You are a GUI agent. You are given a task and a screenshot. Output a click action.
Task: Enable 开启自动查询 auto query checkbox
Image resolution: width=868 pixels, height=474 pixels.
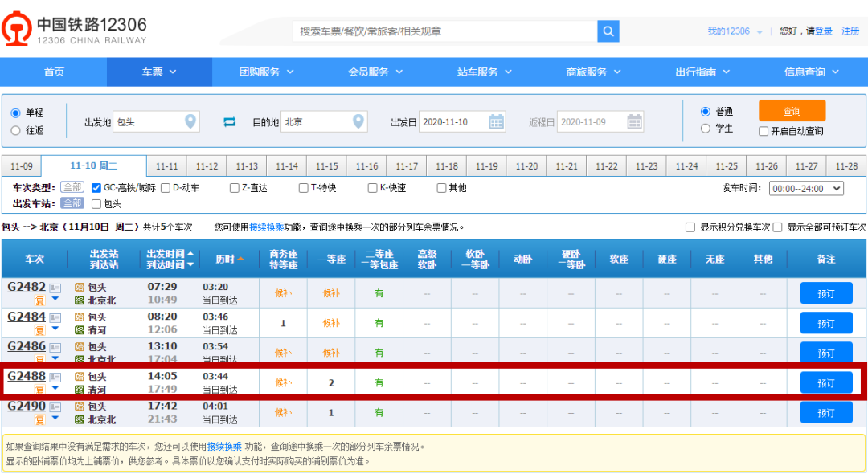(764, 131)
